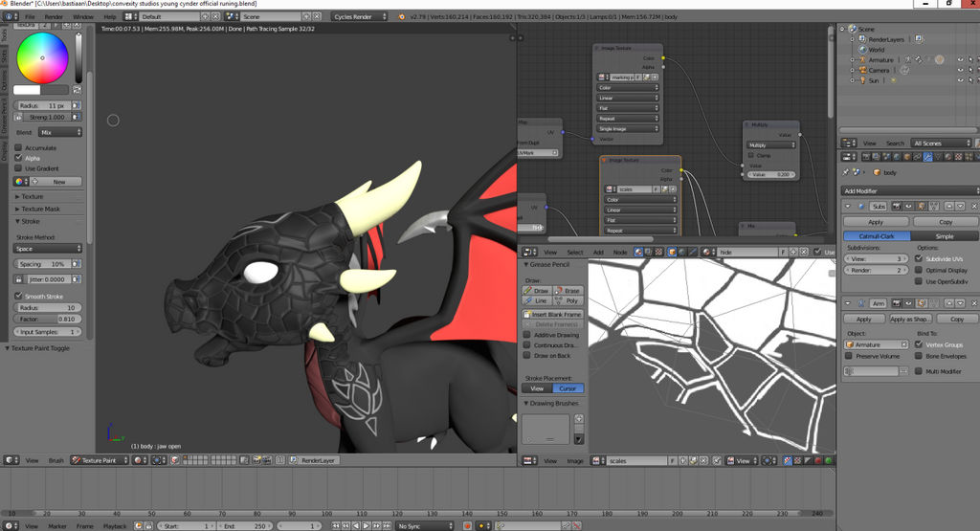
Task: Select the Grease Pencil Poly tool
Action: [568, 300]
